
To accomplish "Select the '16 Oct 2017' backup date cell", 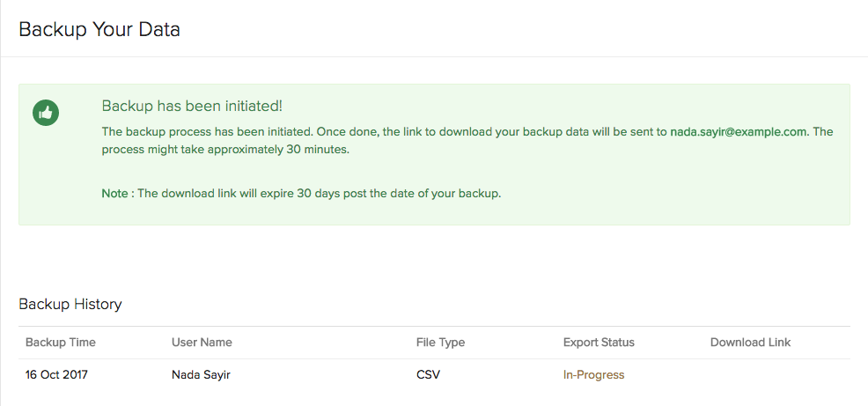I will [56, 375].
